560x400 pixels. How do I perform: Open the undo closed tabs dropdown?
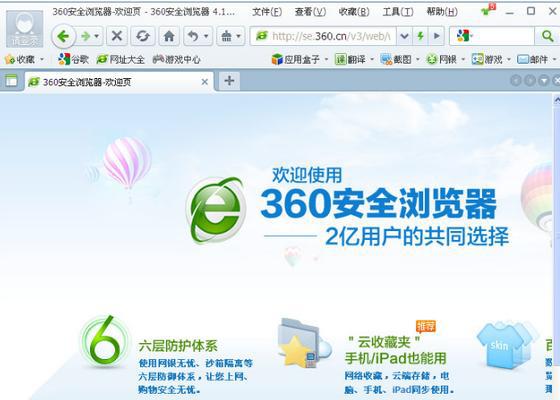click(206, 36)
